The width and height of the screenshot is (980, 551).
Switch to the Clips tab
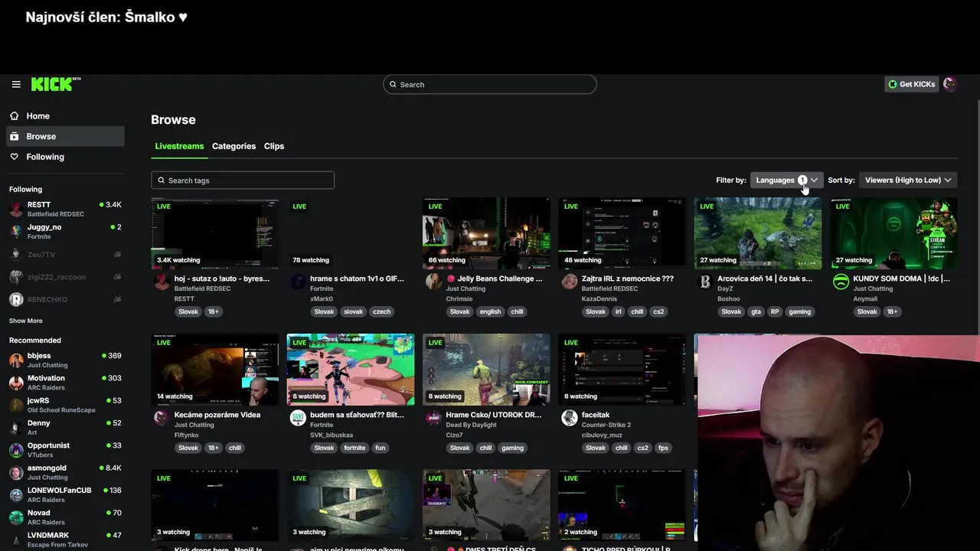[274, 146]
